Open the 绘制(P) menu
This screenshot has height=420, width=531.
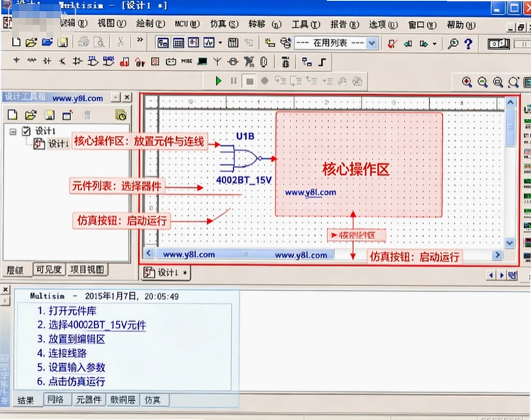(150, 23)
